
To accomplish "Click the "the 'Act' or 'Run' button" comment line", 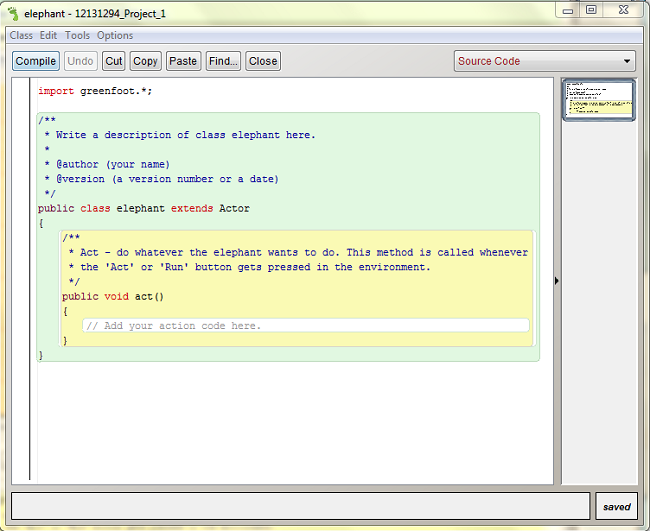I will tap(250, 267).
